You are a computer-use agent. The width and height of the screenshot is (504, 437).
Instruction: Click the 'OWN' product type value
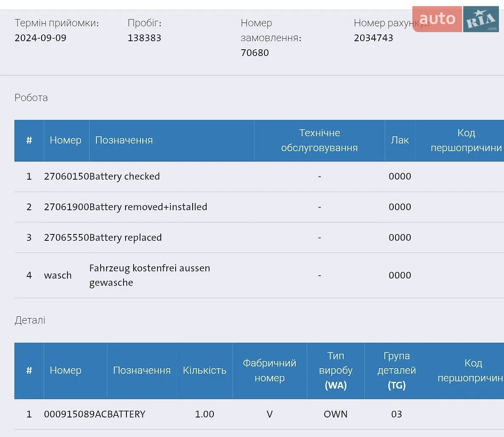[336, 414]
